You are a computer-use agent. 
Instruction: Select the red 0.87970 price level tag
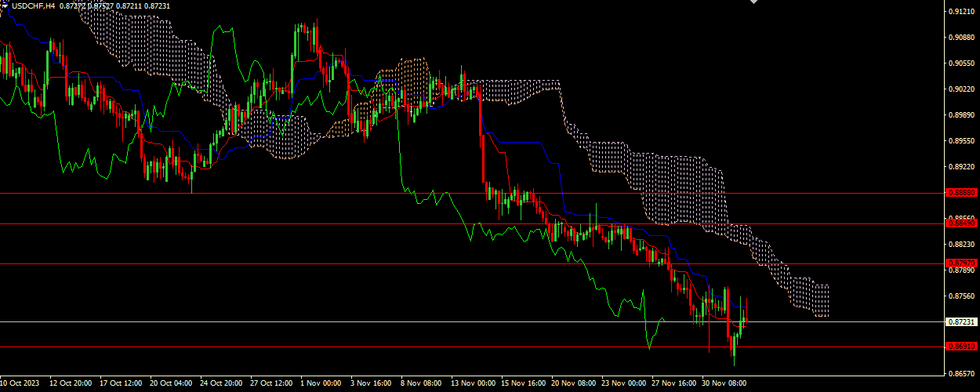(961, 263)
